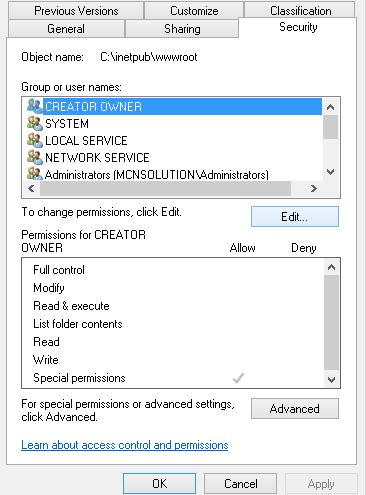The image size is (366, 495).
Task: Click the Read & execute permission row
Action: click(173, 306)
